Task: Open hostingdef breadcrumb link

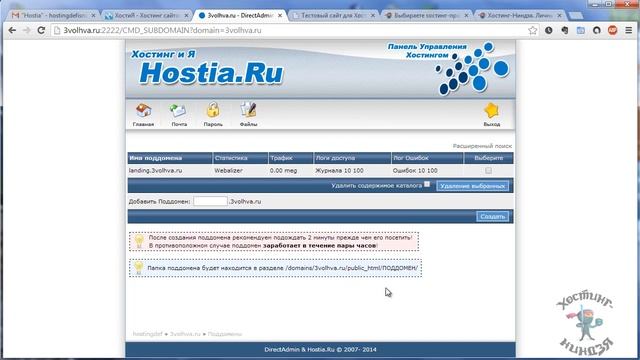Action: (147, 334)
